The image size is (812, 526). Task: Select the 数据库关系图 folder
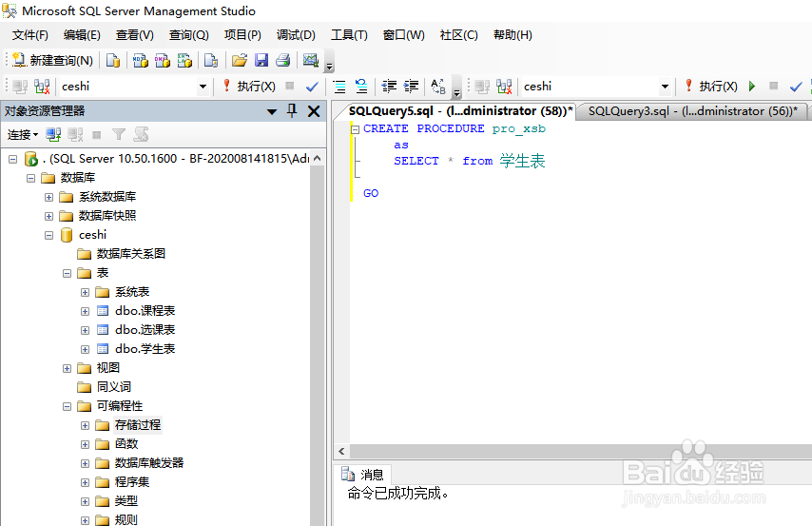point(130,254)
